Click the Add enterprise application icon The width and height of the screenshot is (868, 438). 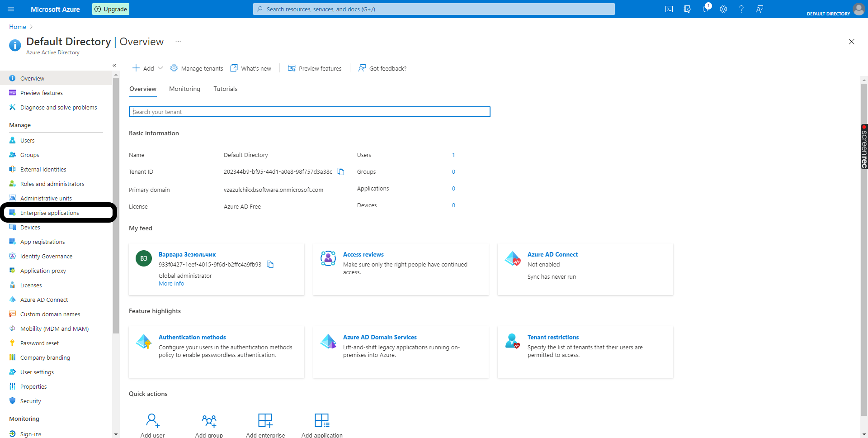[265, 420]
